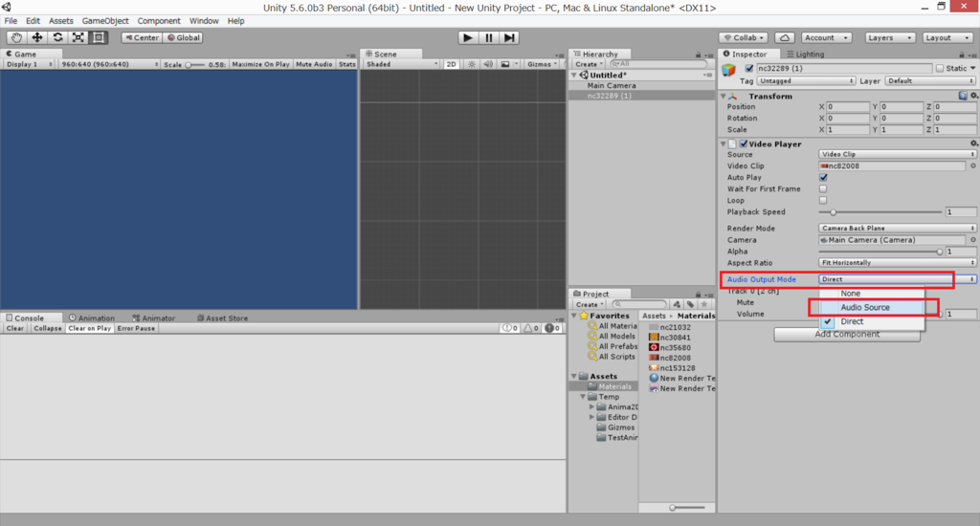
Task: Open scene effects image icon
Action: (x=505, y=64)
